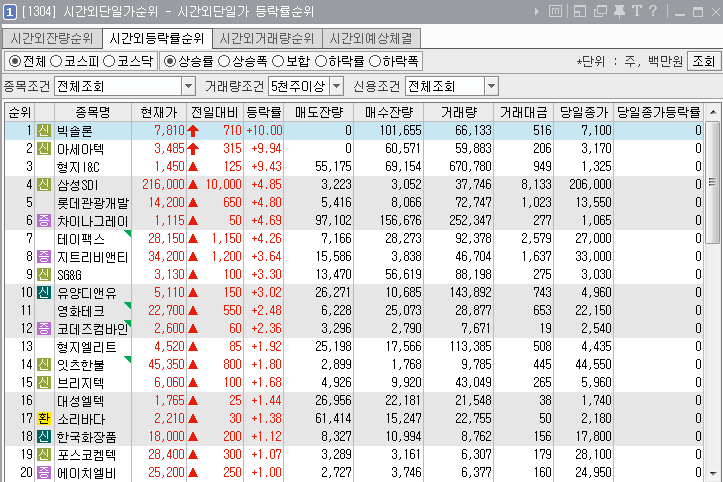Screen dimensions: 723x482
Task: Sort by the 등락률 column header
Action: [x=263, y=112]
